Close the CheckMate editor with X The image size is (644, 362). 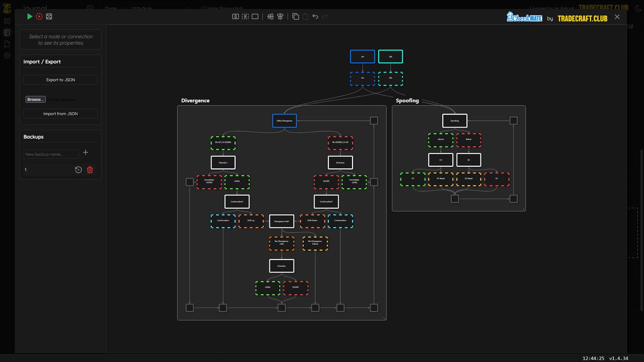(x=617, y=17)
